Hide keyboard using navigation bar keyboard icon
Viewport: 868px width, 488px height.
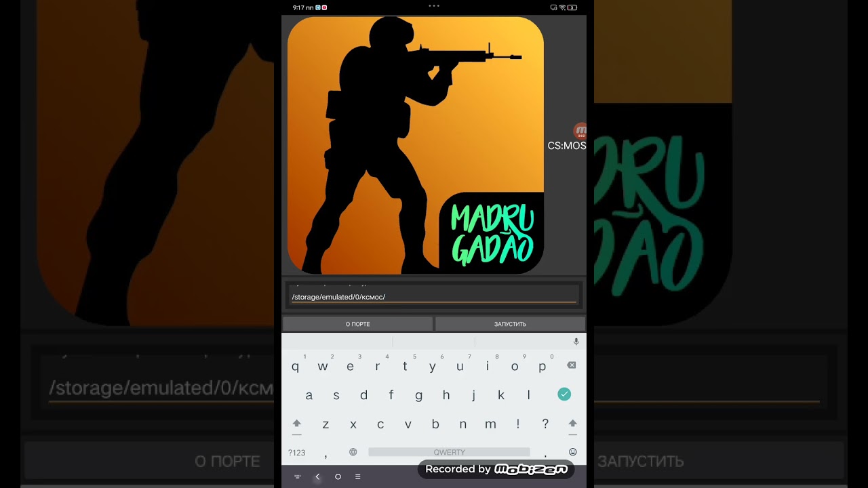click(297, 476)
